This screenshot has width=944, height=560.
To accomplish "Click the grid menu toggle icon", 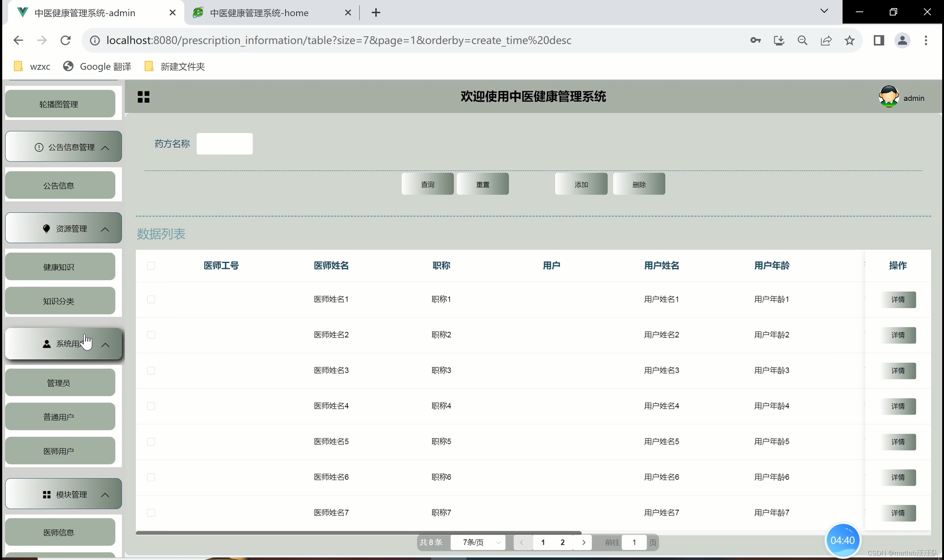I will point(143,97).
